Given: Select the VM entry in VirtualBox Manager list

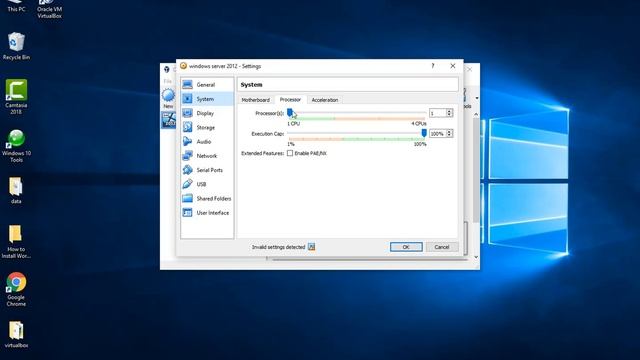Looking at the screenshot, I should coord(169,120).
